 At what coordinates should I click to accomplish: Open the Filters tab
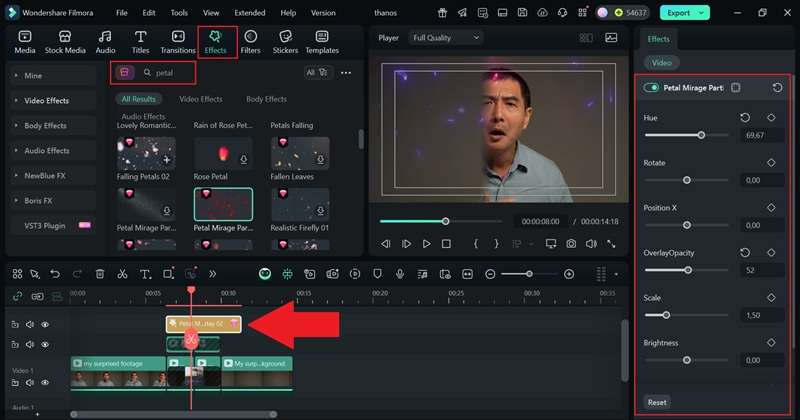click(x=250, y=42)
